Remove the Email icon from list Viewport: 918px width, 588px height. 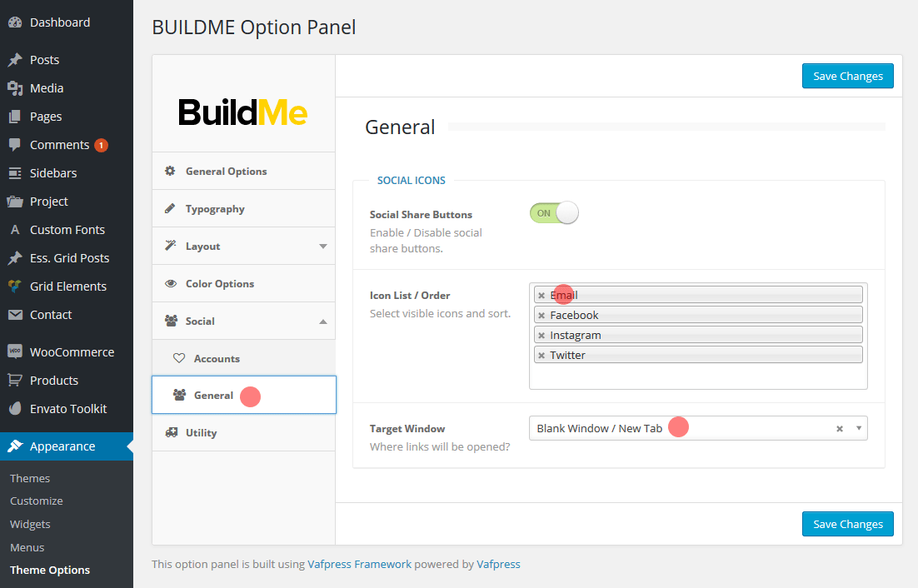(541, 296)
